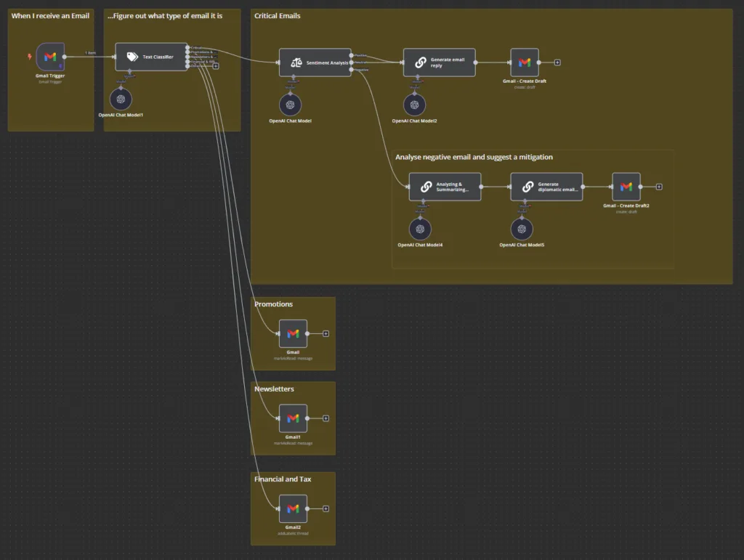Select the Gmail1 node in Newsletters
The width and height of the screenshot is (744, 560).
click(x=294, y=418)
